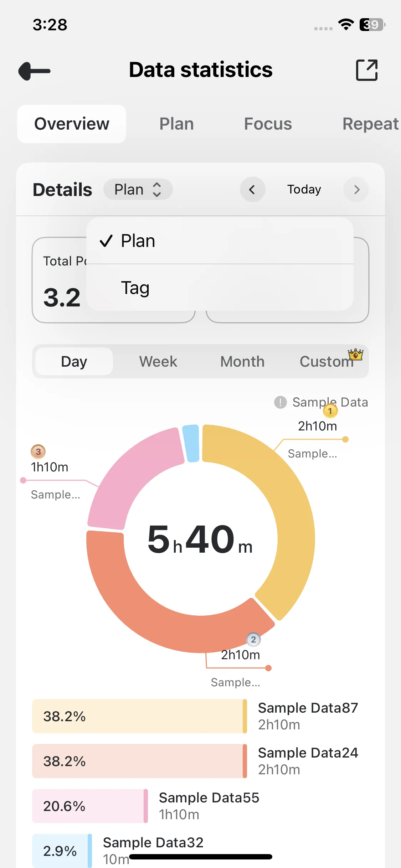The height and width of the screenshot is (868, 401).
Task: Tap the back arrow icon
Action: pos(35,71)
